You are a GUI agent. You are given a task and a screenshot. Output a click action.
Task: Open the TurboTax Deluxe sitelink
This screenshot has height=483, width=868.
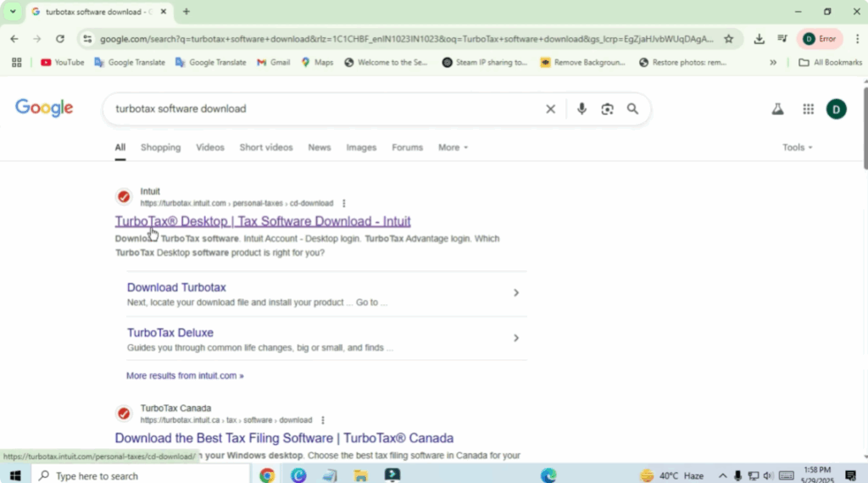pyautogui.click(x=170, y=333)
